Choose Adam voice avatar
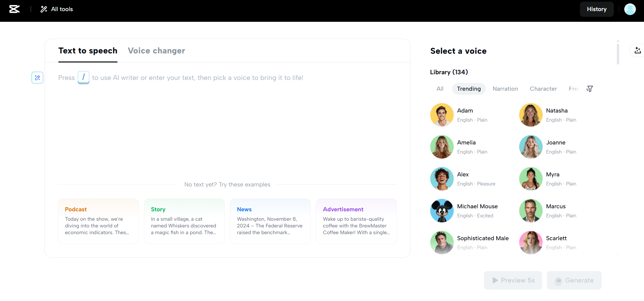 pos(442,115)
